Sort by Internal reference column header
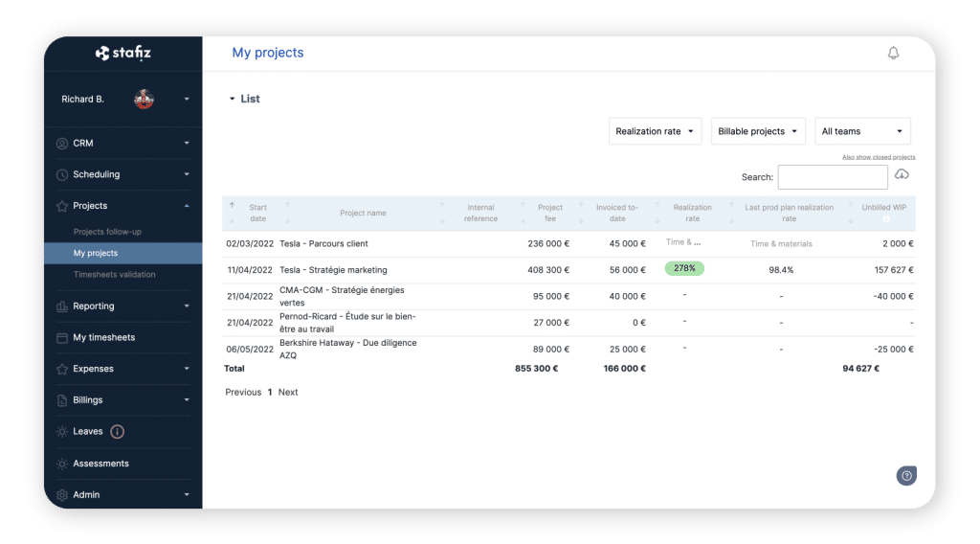 tap(480, 214)
